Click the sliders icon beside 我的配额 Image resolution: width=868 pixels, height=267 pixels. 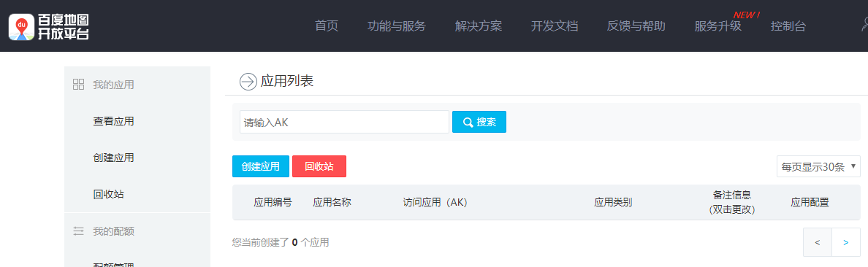(x=79, y=231)
